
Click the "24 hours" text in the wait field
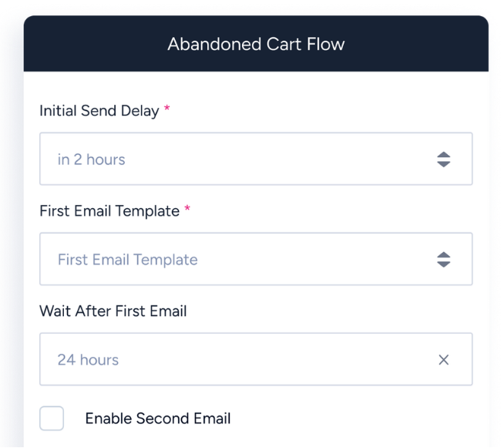[x=88, y=360]
